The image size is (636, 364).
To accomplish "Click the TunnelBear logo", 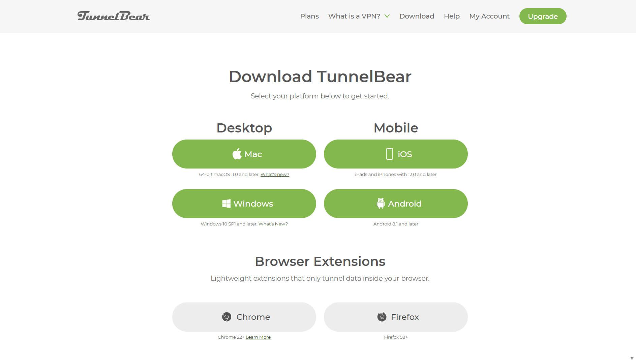I will pyautogui.click(x=114, y=16).
